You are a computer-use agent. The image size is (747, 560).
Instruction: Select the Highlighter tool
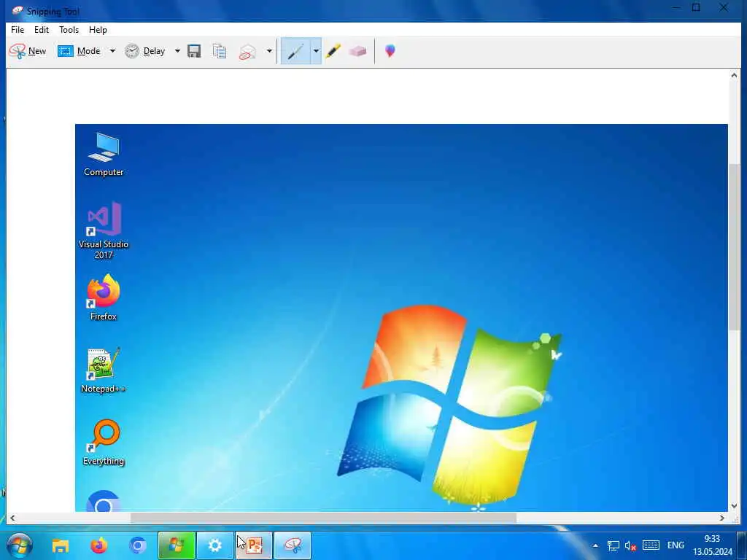(x=333, y=51)
